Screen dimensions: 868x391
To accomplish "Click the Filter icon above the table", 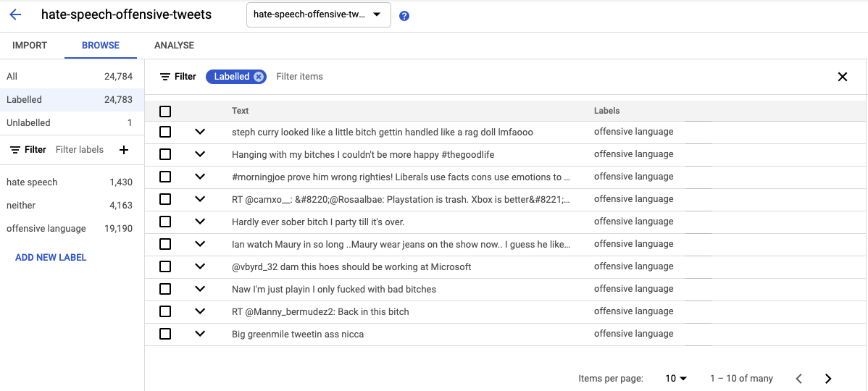I will (x=166, y=77).
